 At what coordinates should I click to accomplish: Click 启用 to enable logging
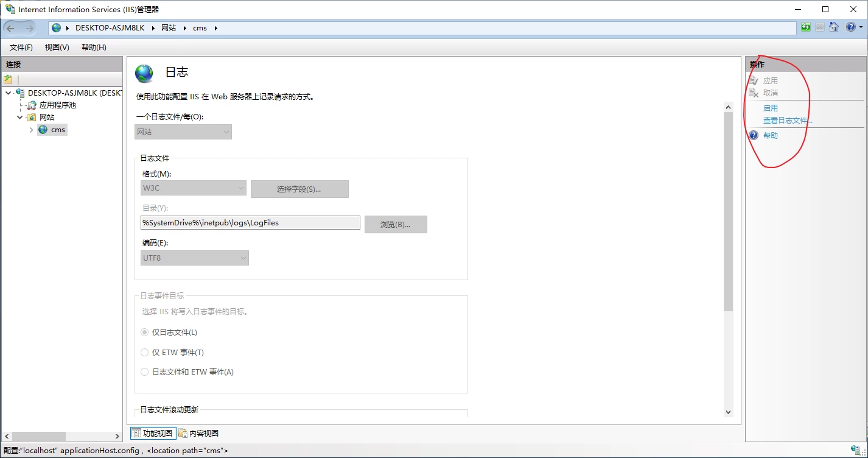[x=771, y=108]
